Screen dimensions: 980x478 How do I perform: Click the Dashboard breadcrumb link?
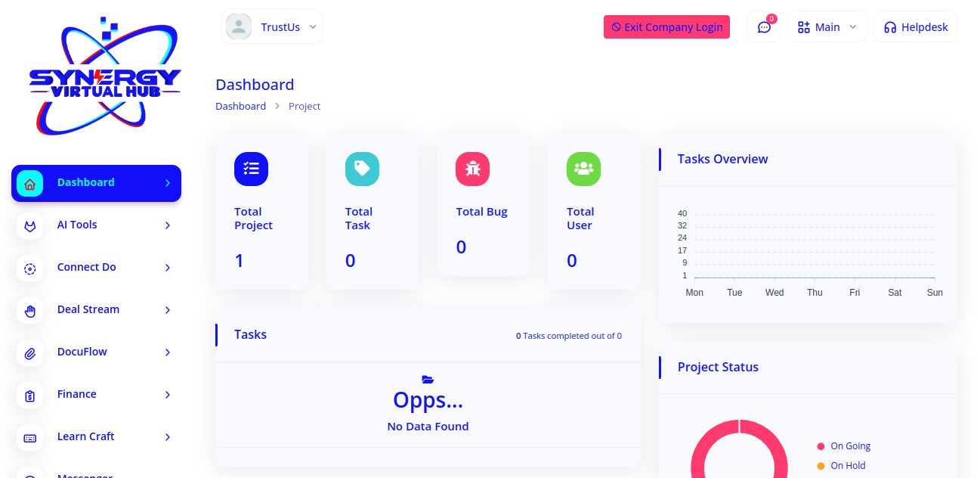tap(240, 107)
